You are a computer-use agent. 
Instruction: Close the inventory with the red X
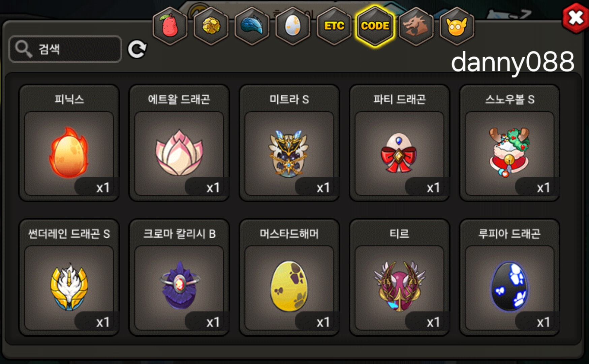pyautogui.click(x=576, y=18)
